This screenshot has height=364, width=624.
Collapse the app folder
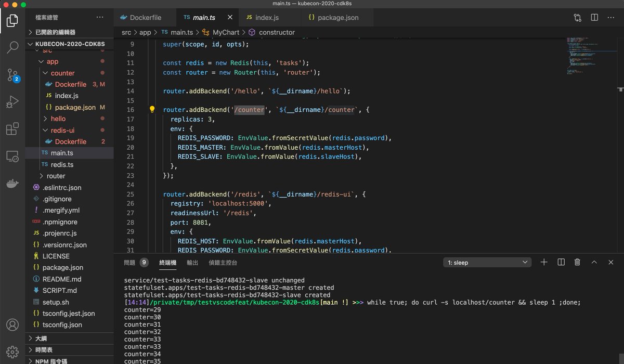[69, 61]
